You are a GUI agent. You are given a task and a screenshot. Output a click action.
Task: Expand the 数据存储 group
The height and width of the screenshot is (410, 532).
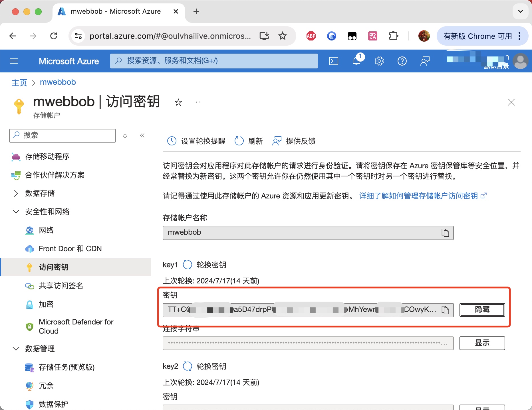[40, 193]
